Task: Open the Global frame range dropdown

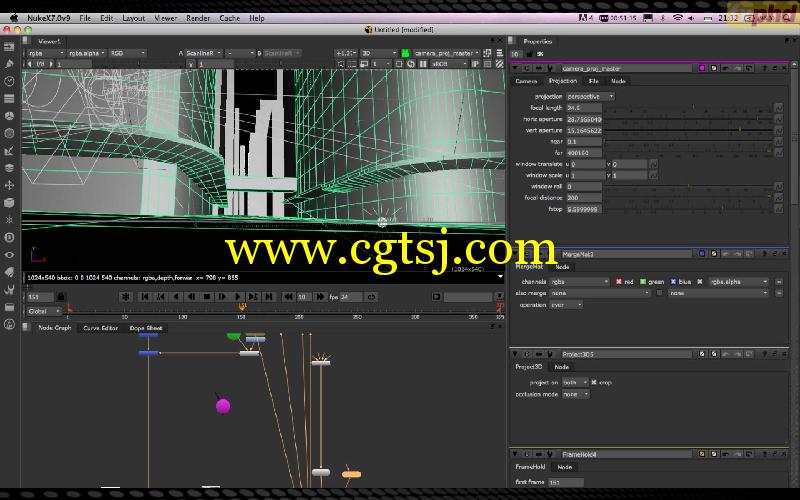Action: coord(44,311)
